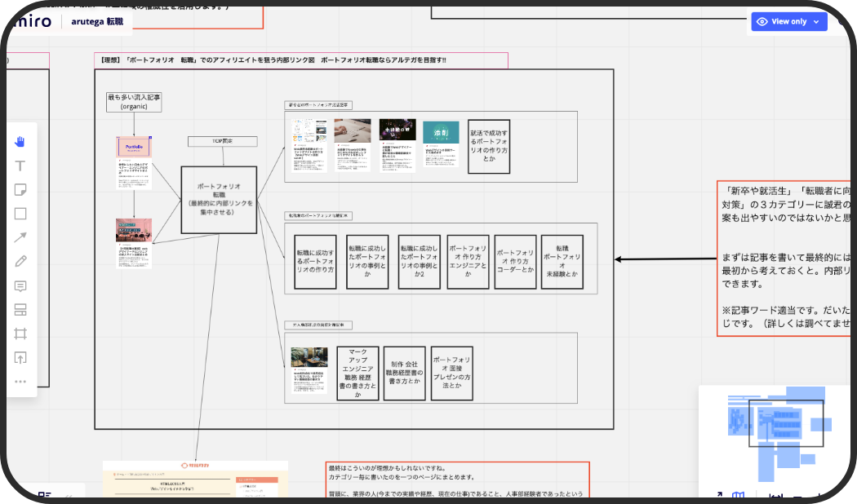The image size is (857, 504).
Task: Select the red note starting 「新卒や就活生」
Action: click(785, 258)
